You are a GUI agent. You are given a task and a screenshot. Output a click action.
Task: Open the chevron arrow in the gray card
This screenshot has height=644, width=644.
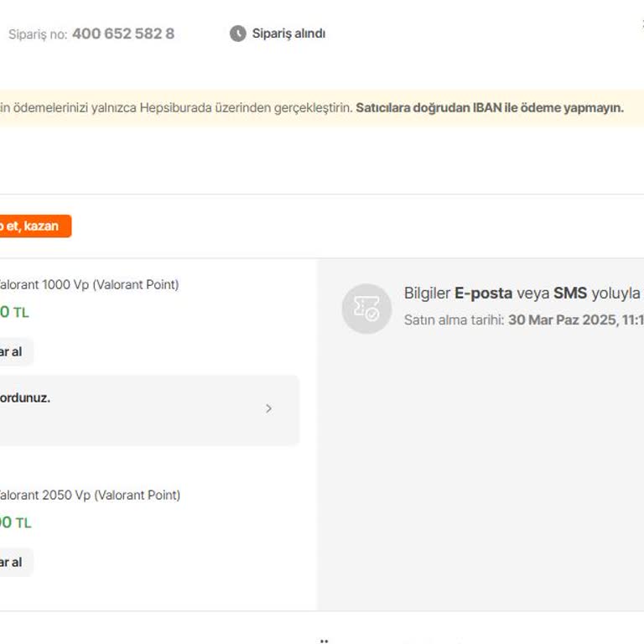point(268,408)
